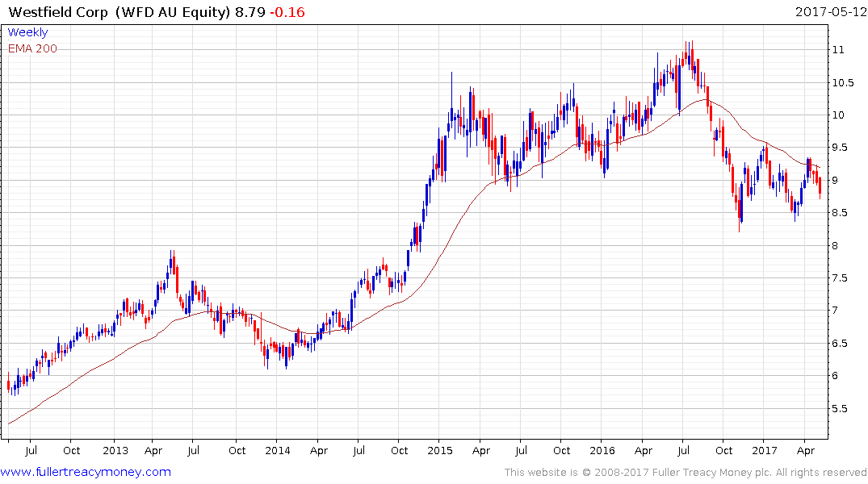Click the 8 price axis label
The width and height of the screenshot is (868, 484).
point(836,245)
